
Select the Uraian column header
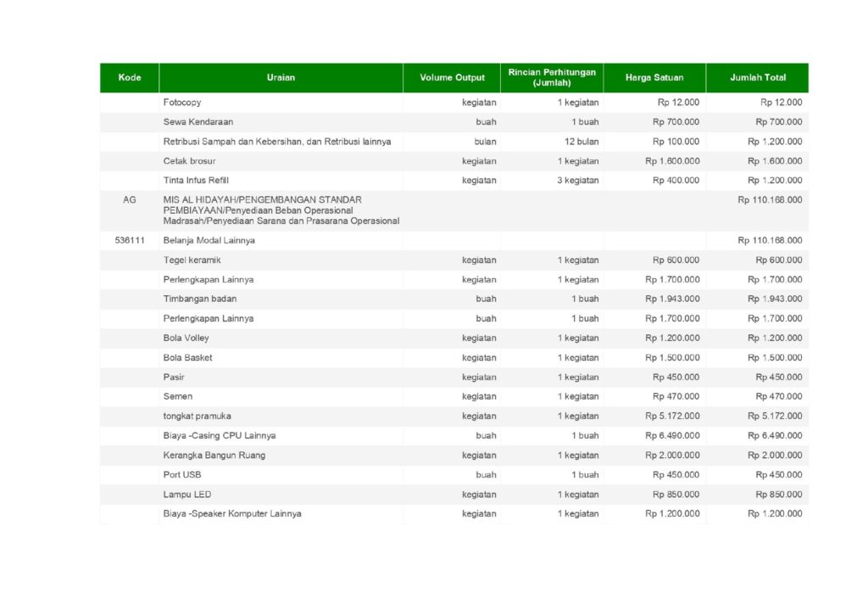pos(281,77)
